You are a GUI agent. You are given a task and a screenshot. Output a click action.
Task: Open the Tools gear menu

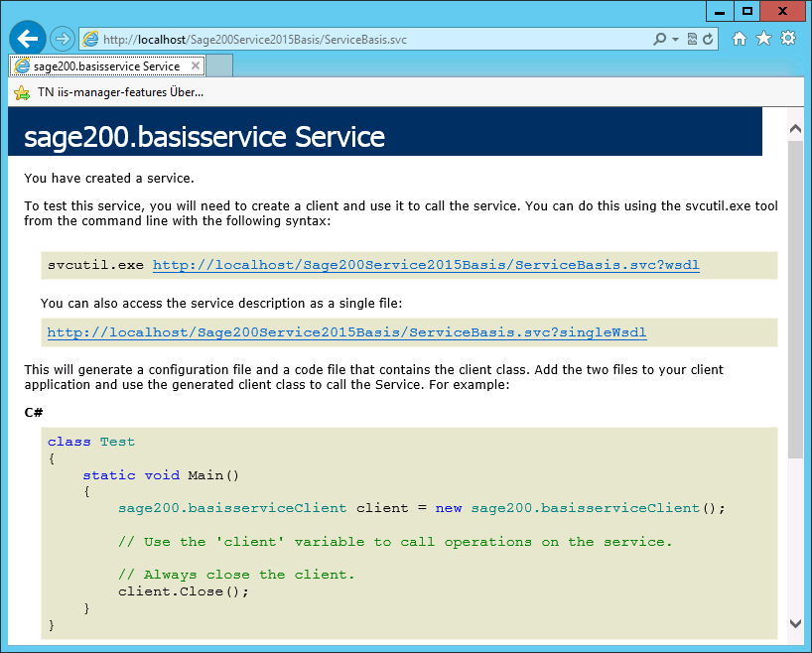(788, 39)
